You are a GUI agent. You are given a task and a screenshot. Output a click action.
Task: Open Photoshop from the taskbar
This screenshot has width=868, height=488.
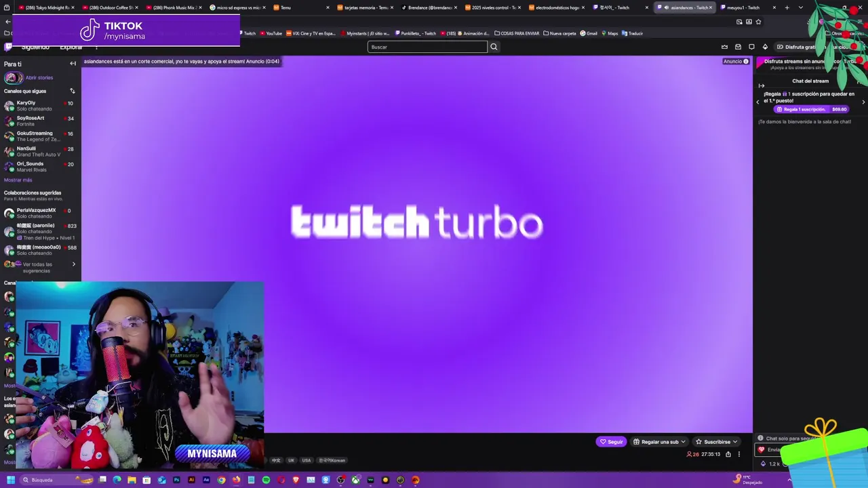[x=176, y=480]
